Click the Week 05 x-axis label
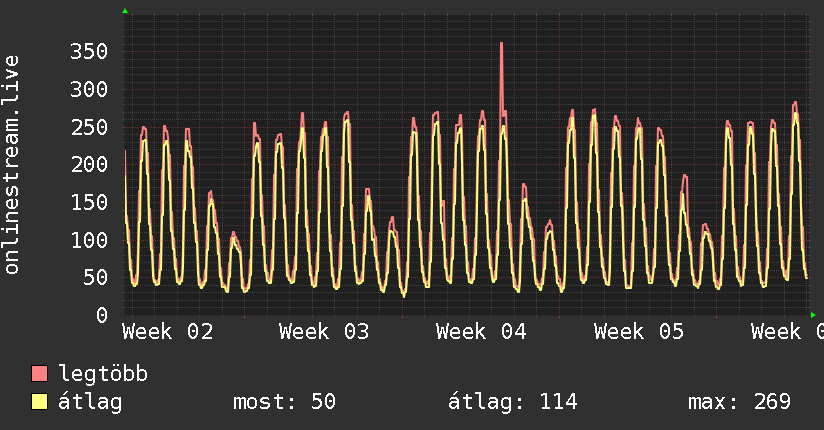Screen dimensions: 824x430 [x=639, y=332]
